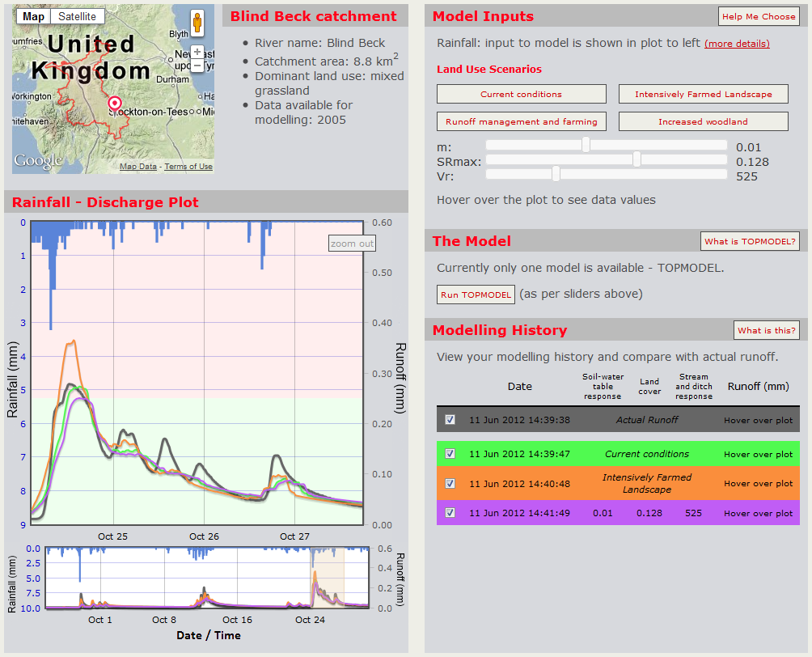Image resolution: width=812 pixels, height=657 pixels.
Task: Choose the Increased woodland scenario
Action: [x=703, y=121]
